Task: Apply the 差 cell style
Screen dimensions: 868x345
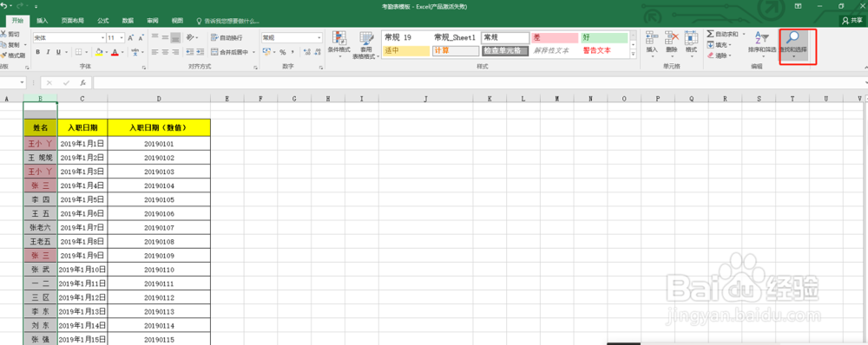Action: 555,37
